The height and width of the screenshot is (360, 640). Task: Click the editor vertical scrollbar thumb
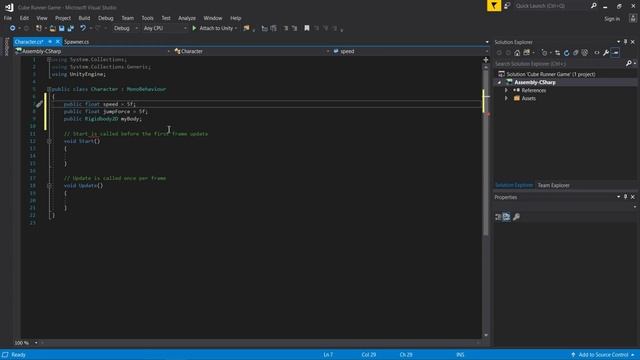click(x=486, y=153)
